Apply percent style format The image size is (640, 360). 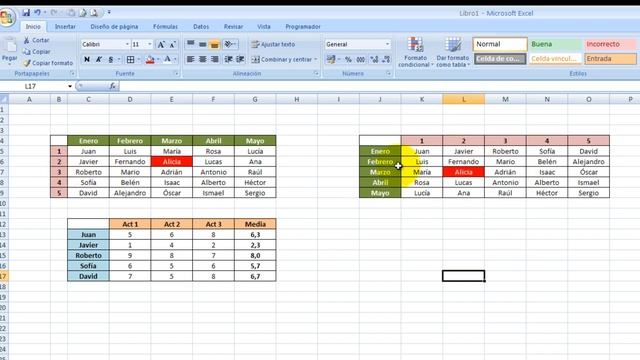point(348,60)
